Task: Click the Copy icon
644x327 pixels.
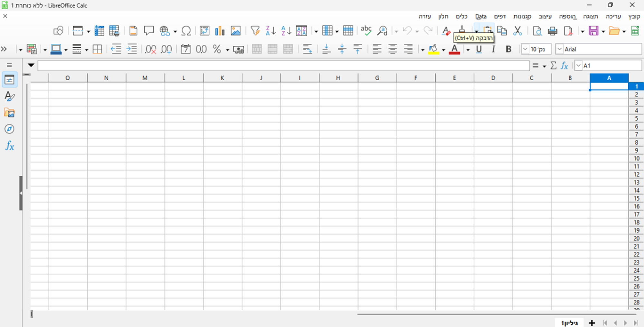Action: point(502,31)
